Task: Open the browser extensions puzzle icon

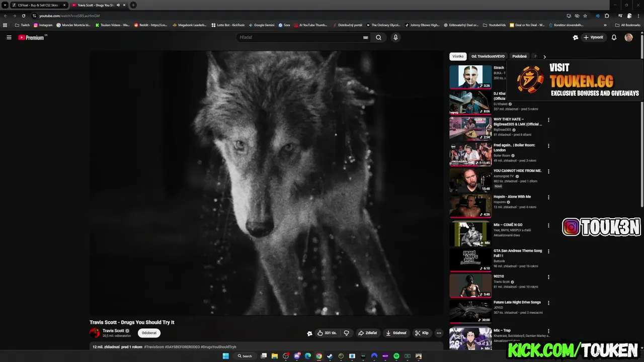Action: click(x=607, y=16)
